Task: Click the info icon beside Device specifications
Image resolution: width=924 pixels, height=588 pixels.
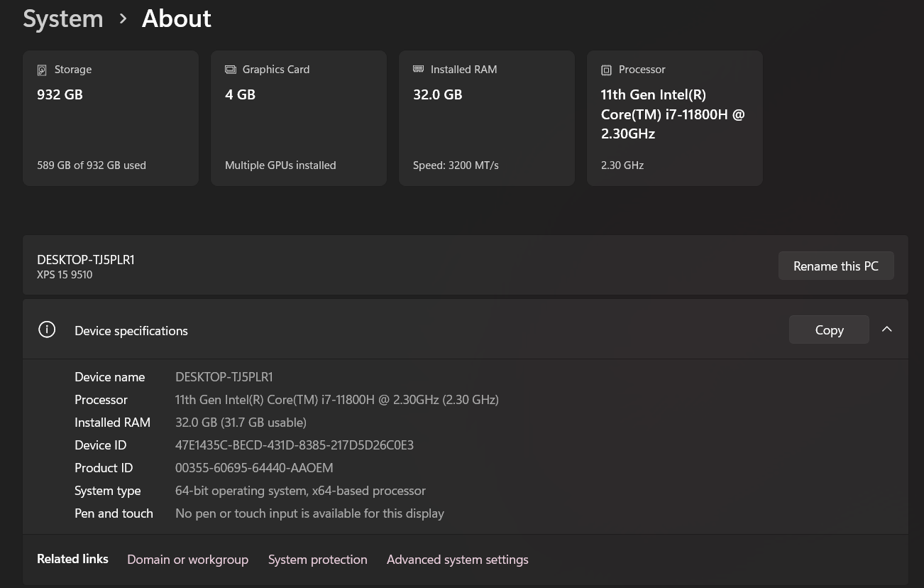Action: [x=47, y=330]
